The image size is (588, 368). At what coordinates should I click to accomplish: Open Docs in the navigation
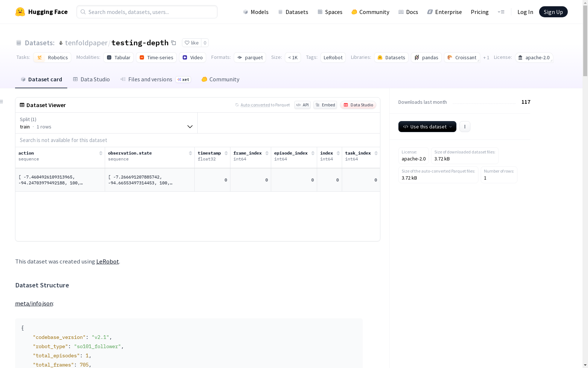tap(408, 12)
